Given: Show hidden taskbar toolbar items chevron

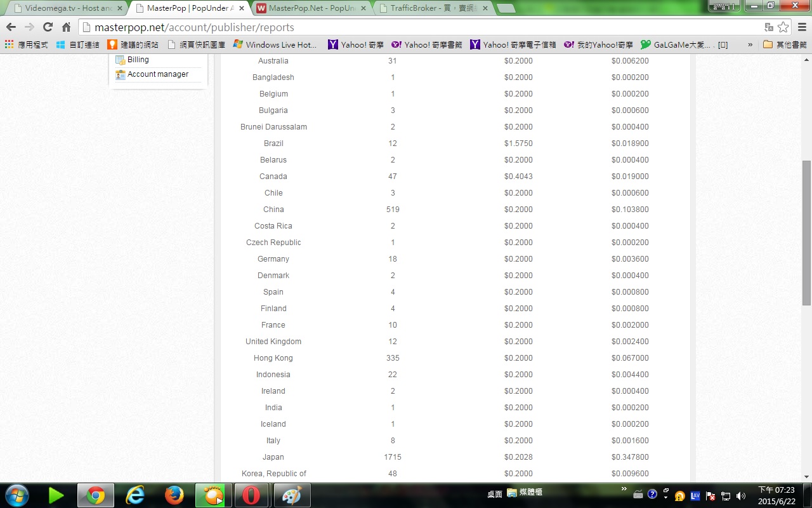Looking at the screenshot, I should (624, 488).
